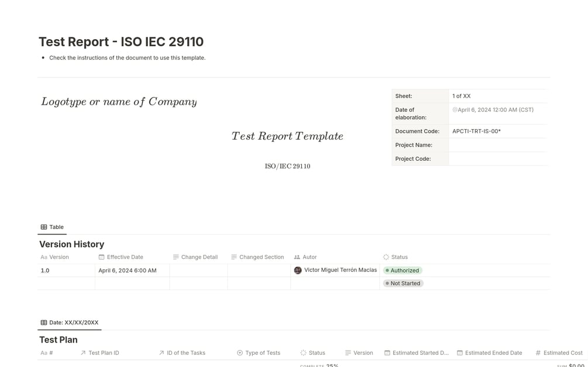Click the Document Code value APCTI-TRT-IS-00*
Screen dimensions: 588x367
(476, 131)
